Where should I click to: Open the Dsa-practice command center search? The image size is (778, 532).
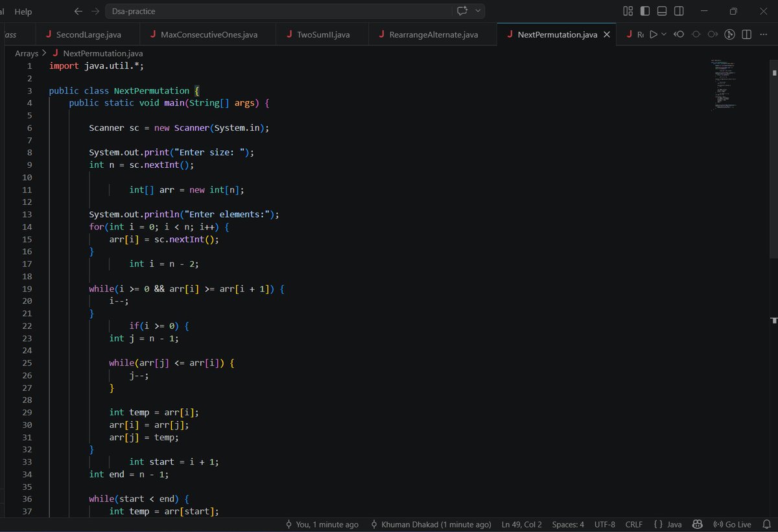point(278,11)
